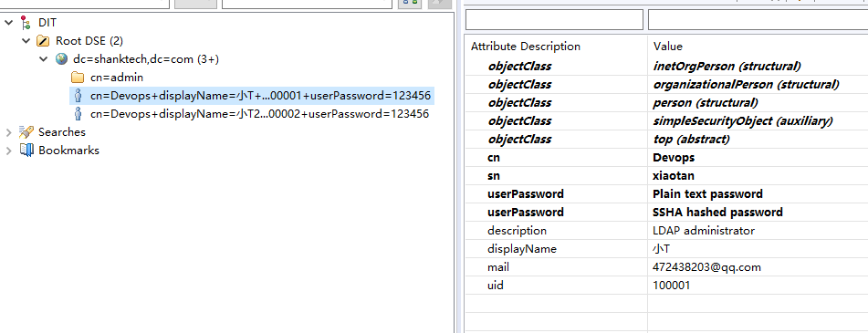
Task: Expand the Bookmarks node
Action: (x=9, y=151)
